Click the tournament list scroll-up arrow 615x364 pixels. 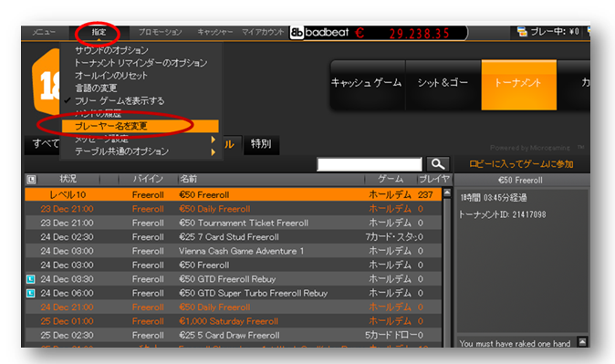point(447,192)
